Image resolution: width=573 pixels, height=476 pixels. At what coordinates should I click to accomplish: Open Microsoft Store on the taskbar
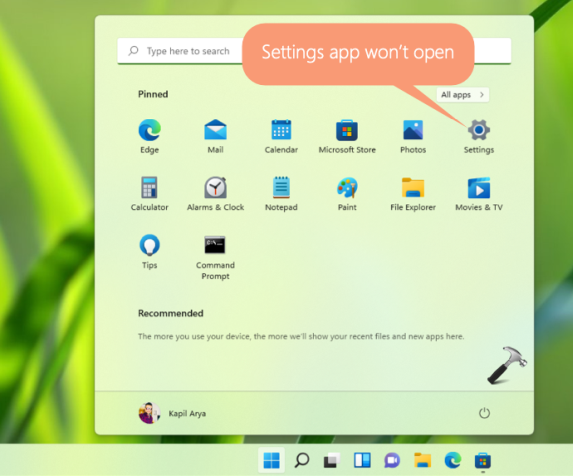pos(483,460)
